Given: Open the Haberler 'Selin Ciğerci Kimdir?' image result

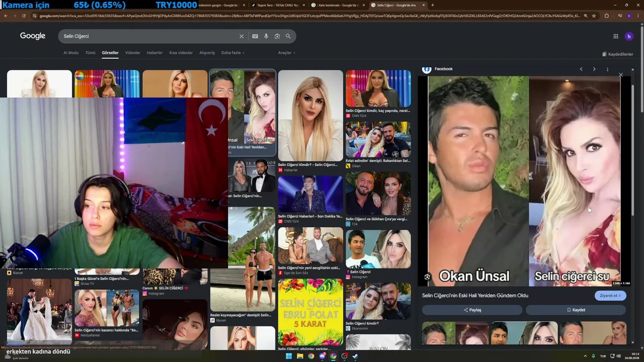Looking at the screenshot, I should click(x=310, y=121).
